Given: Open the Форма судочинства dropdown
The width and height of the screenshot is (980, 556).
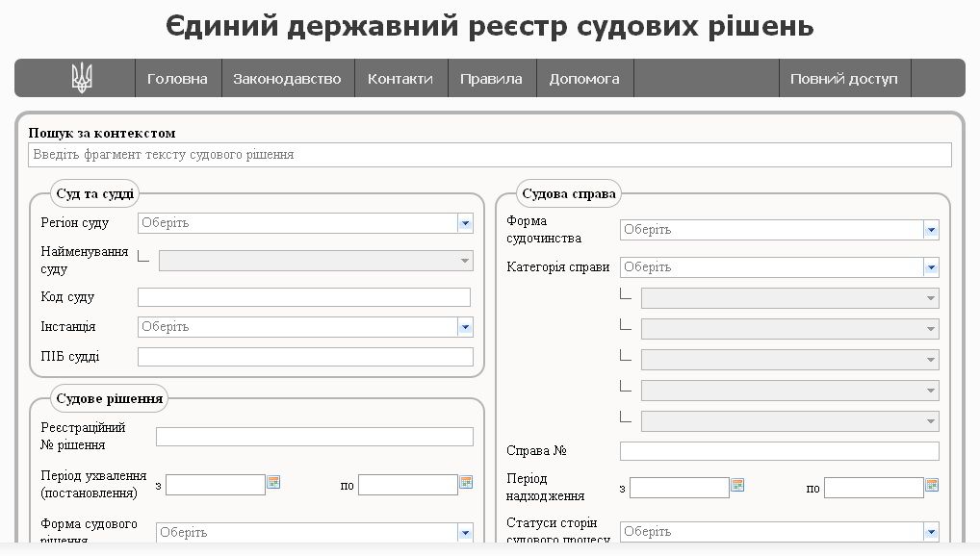Looking at the screenshot, I should (x=931, y=230).
